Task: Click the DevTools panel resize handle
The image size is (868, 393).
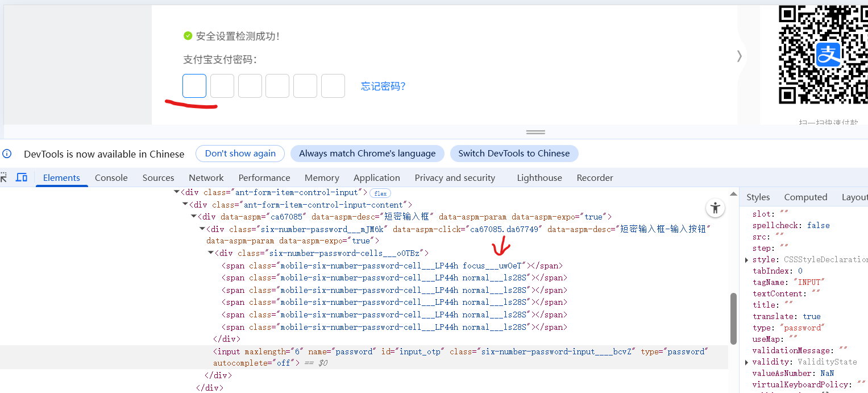Action: [535, 132]
